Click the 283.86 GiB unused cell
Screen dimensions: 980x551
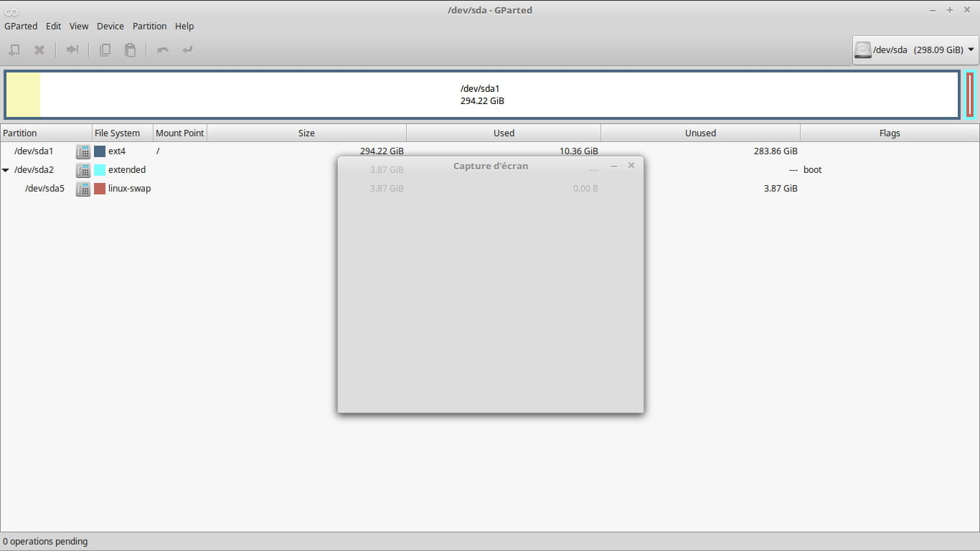[x=776, y=151]
